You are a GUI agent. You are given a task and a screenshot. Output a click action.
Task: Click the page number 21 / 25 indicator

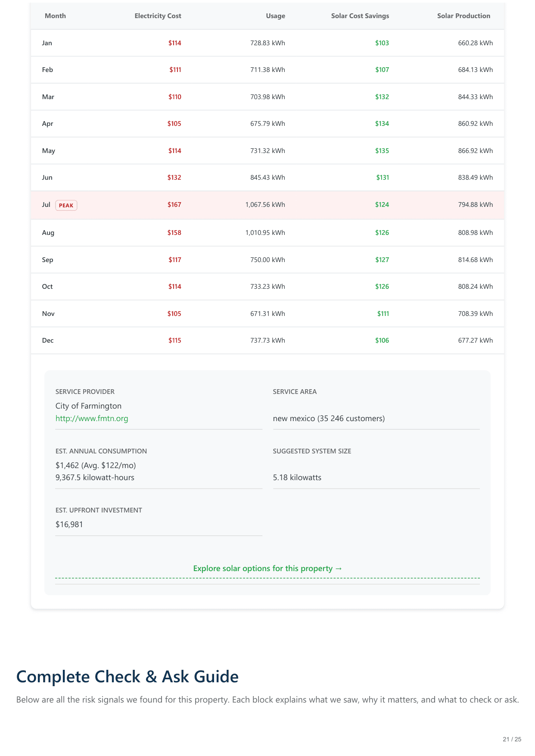(x=512, y=739)
